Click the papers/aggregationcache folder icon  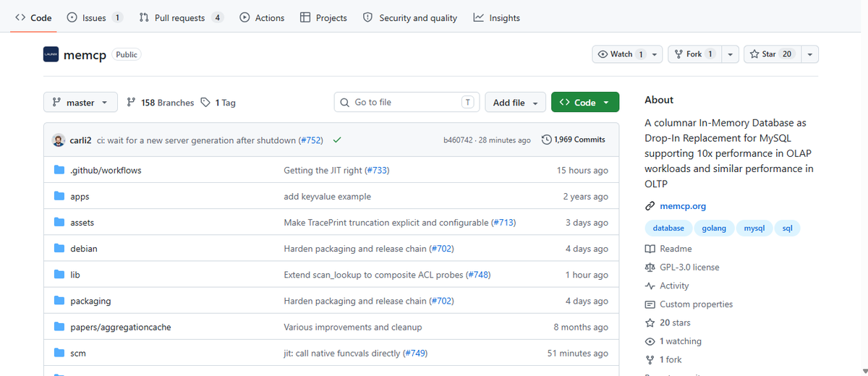point(59,327)
